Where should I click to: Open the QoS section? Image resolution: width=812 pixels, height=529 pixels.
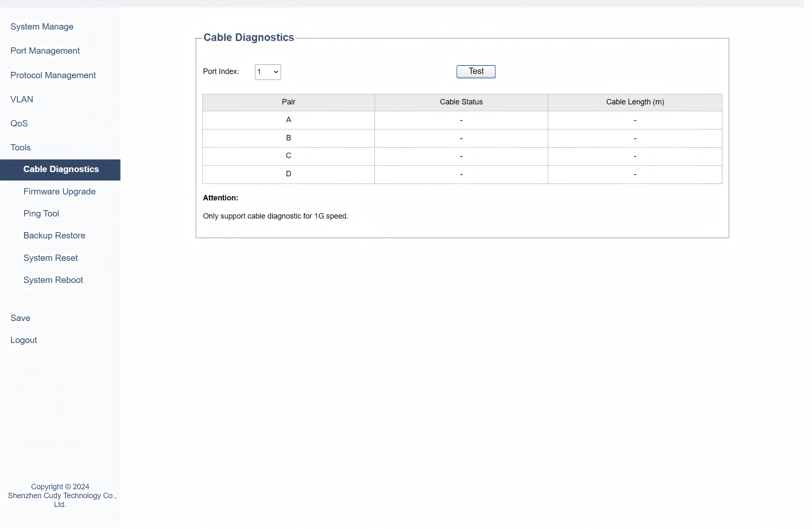coord(19,123)
